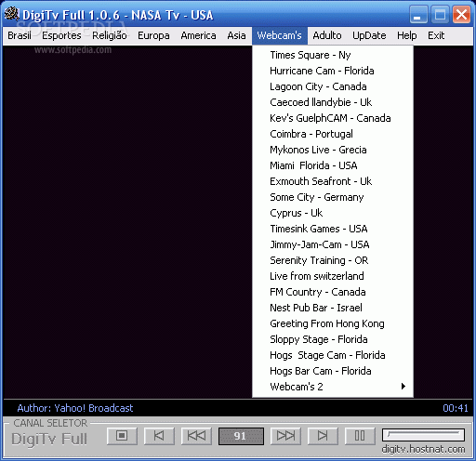Pick Nest Pub Bar - Israel
The image size is (476, 461).
tap(333, 308)
